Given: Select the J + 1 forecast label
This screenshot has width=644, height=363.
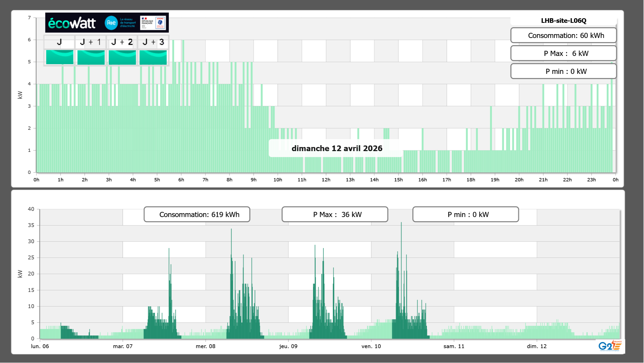Looking at the screenshot, I should (x=91, y=42).
